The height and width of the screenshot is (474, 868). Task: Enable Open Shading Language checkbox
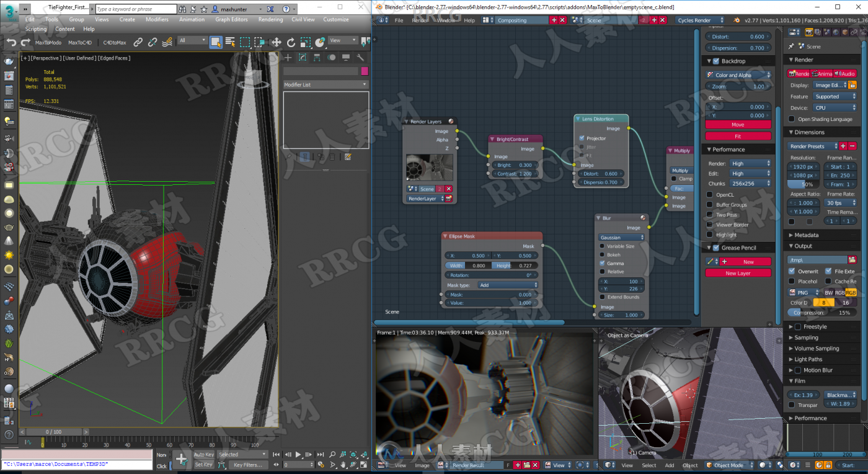click(792, 119)
